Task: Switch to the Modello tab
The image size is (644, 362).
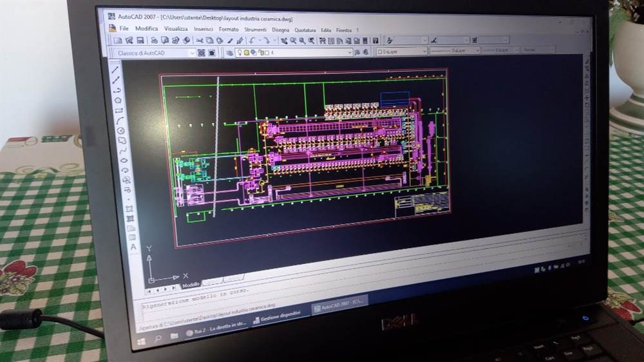Action: (191, 284)
